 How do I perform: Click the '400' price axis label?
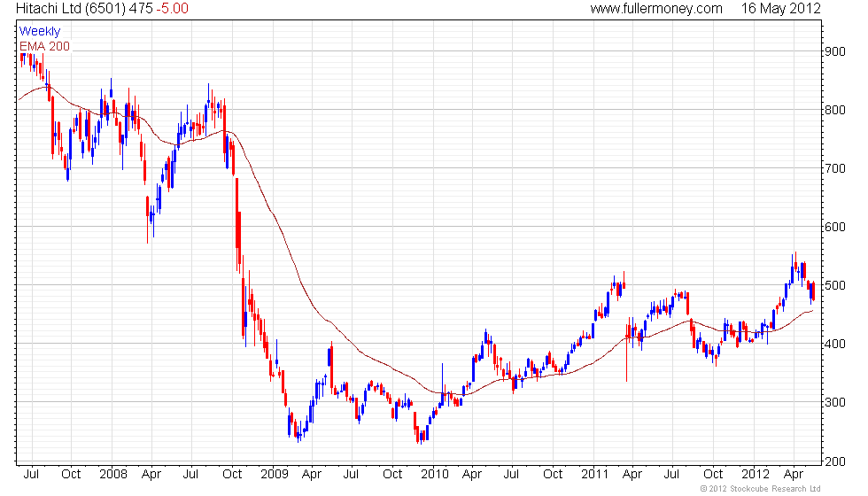[x=834, y=344]
